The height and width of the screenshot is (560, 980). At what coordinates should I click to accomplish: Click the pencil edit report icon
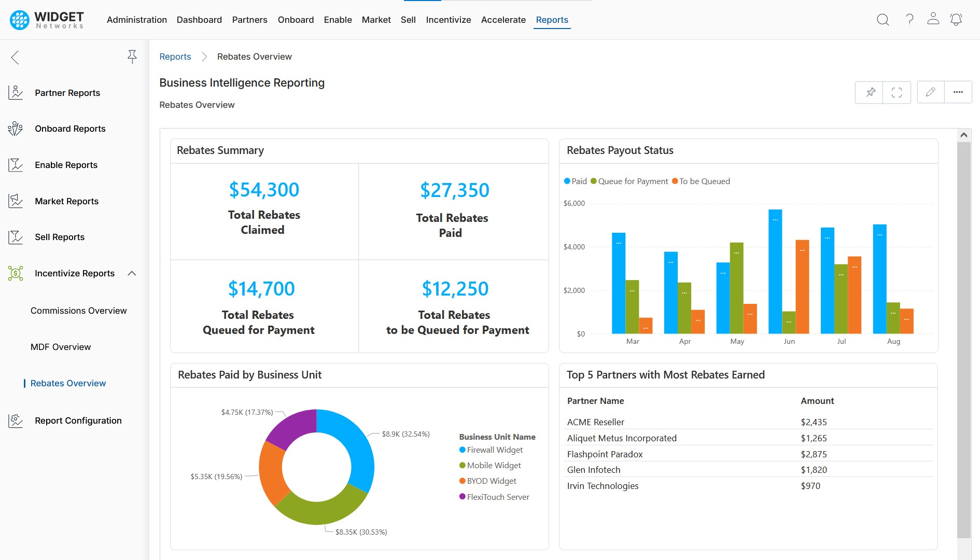[x=930, y=92]
